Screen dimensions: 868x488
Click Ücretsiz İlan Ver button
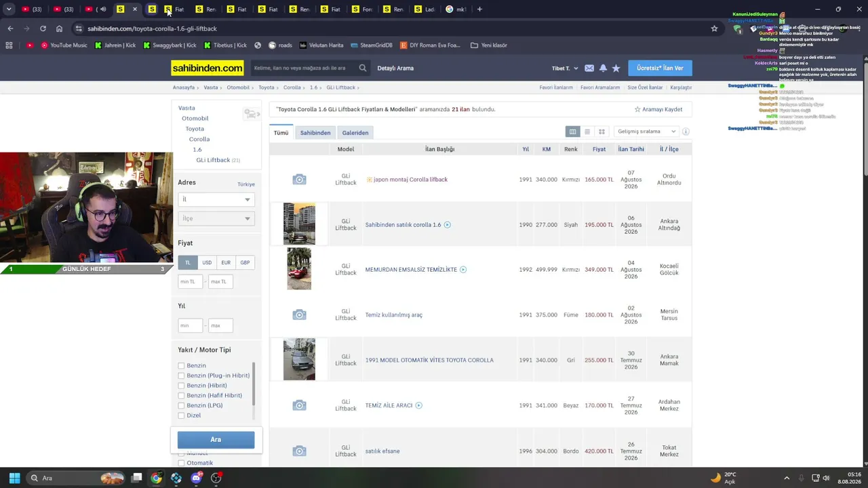tap(660, 68)
